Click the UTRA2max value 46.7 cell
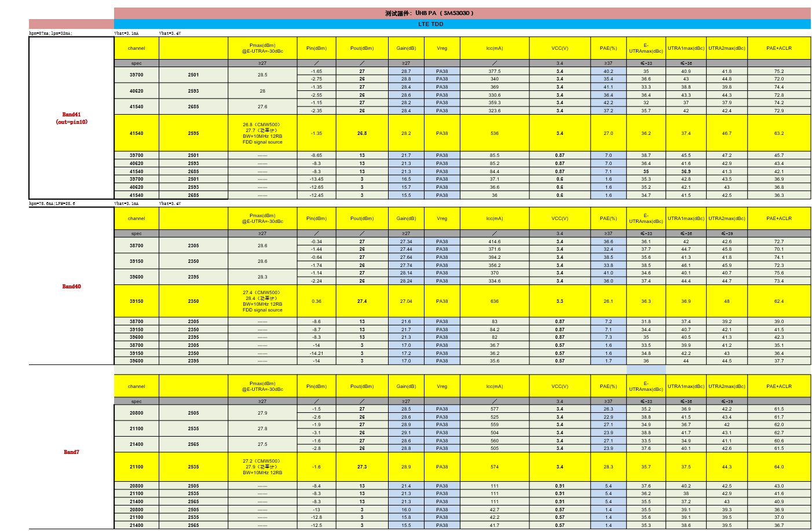 [726, 133]
